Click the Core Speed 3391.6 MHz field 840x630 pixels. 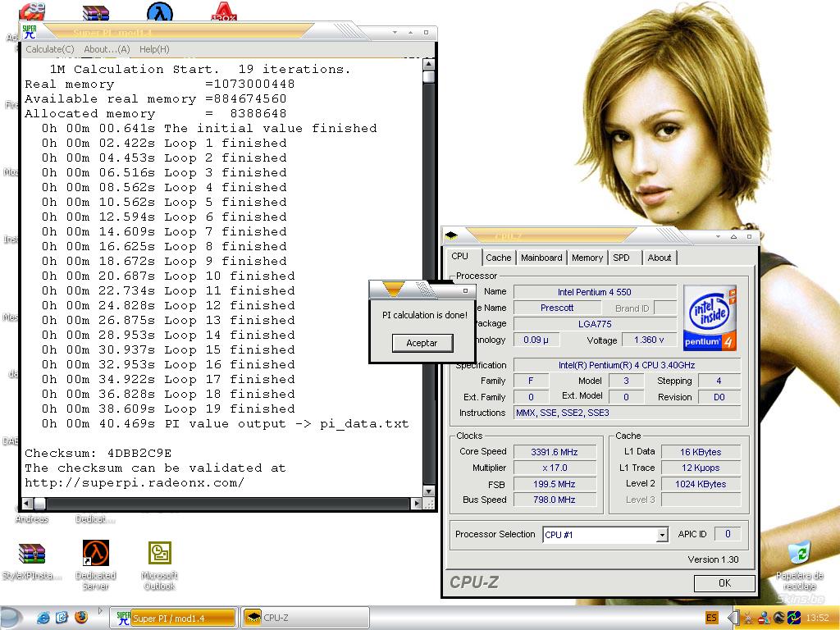pos(555,452)
